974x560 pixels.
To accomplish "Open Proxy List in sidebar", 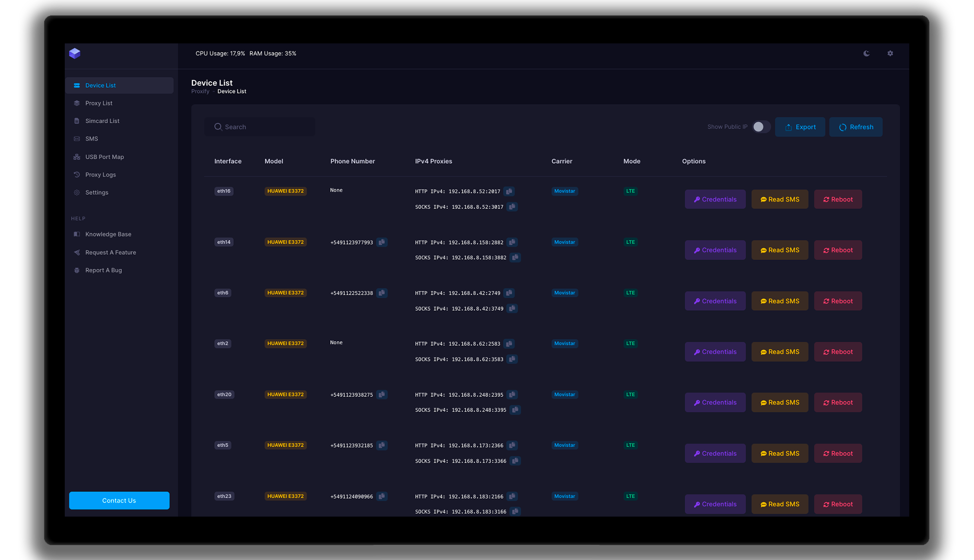I will (x=99, y=103).
